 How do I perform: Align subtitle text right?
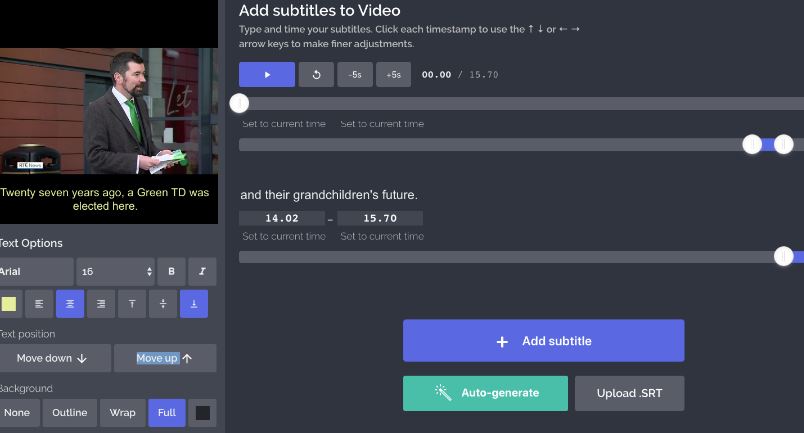point(101,304)
